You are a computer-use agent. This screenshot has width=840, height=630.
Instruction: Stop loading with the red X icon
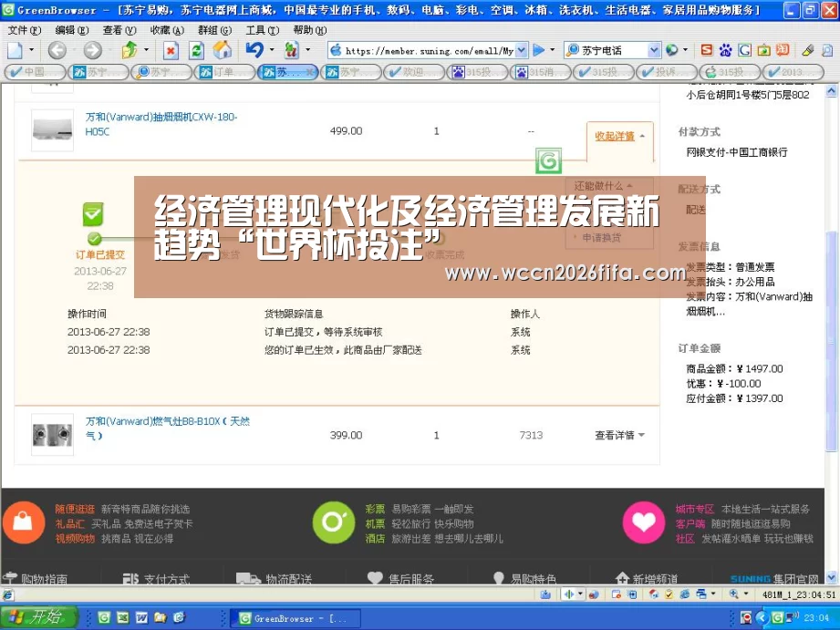pos(171,51)
